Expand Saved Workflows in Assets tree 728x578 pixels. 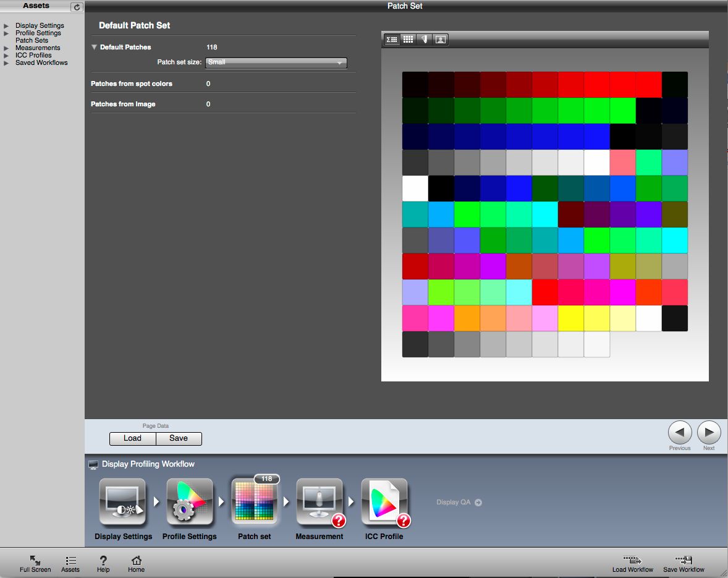6,63
